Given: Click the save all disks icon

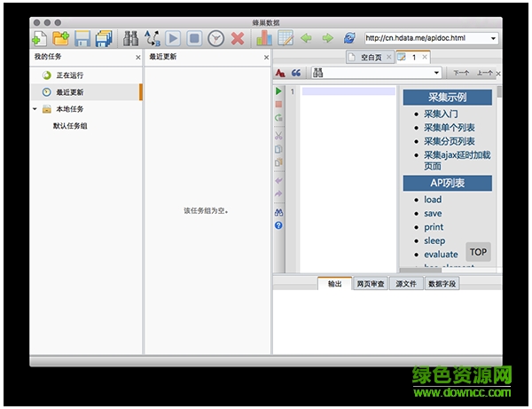Looking at the screenshot, I should click(104, 38).
